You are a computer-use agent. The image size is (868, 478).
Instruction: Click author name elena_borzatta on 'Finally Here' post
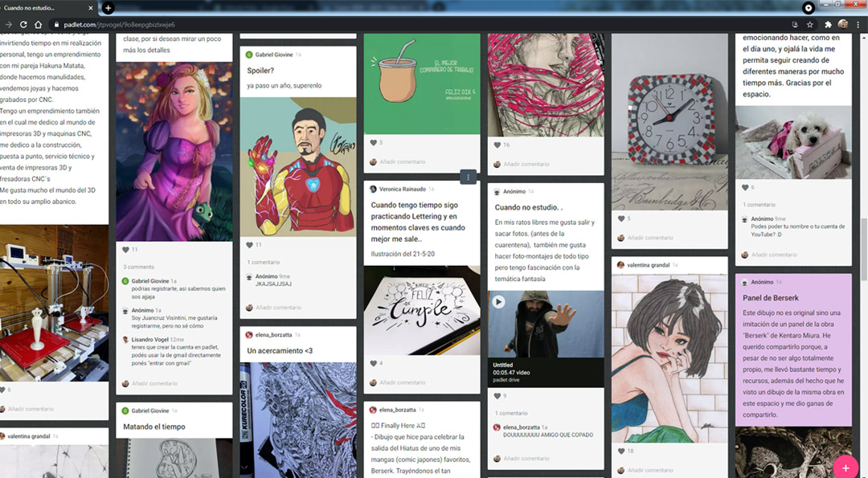pos(398,410)
